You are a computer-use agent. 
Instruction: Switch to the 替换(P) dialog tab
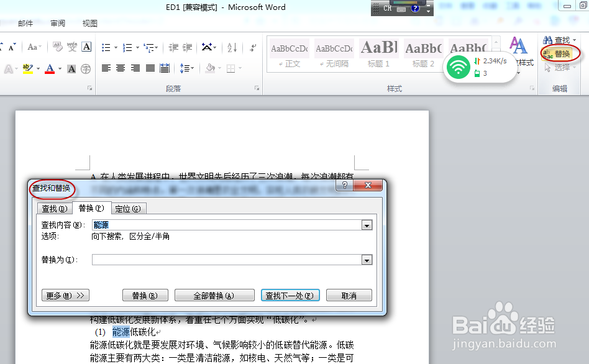click(x=91, y=207)
